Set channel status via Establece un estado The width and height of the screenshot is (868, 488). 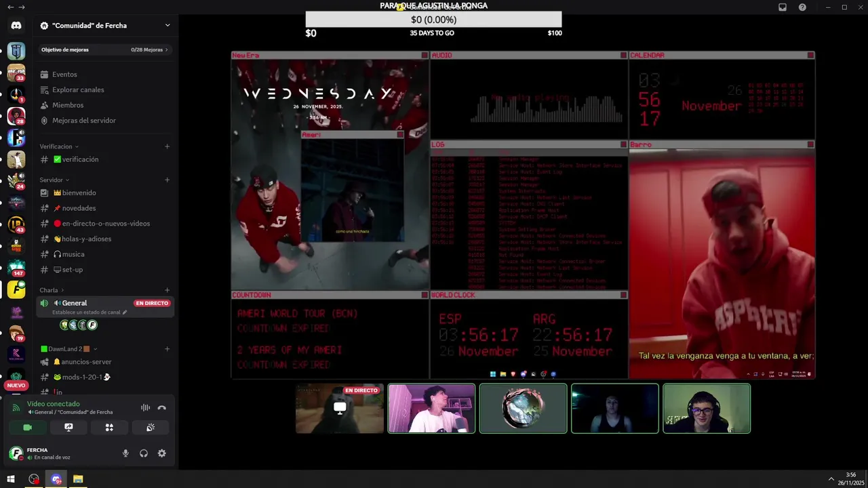90,312
